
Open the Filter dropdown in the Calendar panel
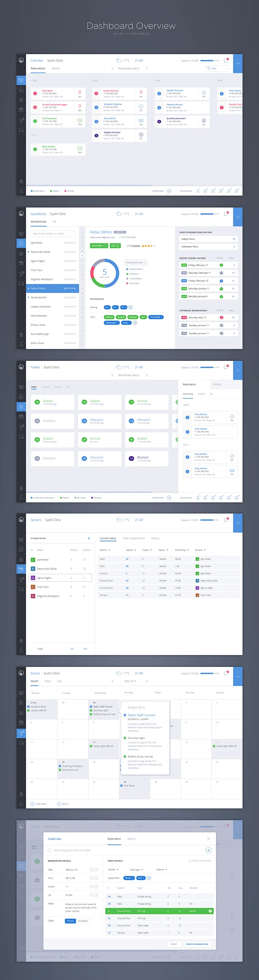tap(217, 68)
